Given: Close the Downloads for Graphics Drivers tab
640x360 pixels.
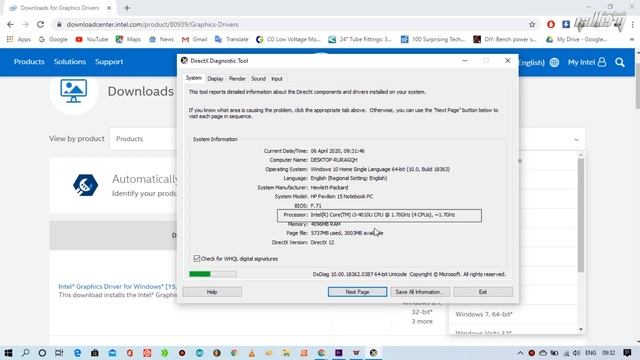Looking at the screenshot, I should pos(109,8).
